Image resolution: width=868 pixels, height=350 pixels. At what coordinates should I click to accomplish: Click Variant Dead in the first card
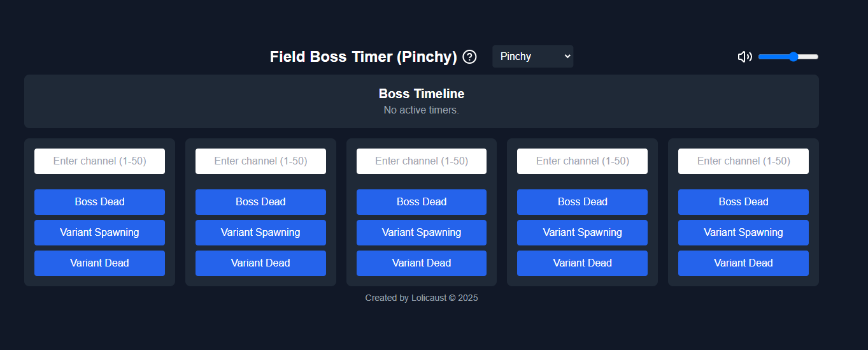[x=99, y=263]
